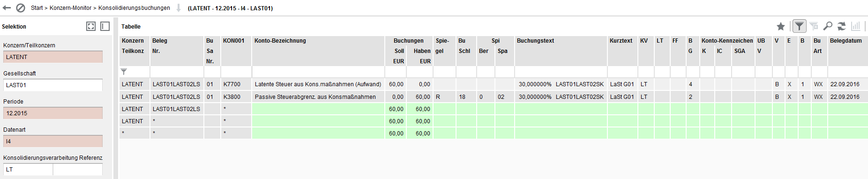Click the back arrow icon

click(x=7, y=8)
